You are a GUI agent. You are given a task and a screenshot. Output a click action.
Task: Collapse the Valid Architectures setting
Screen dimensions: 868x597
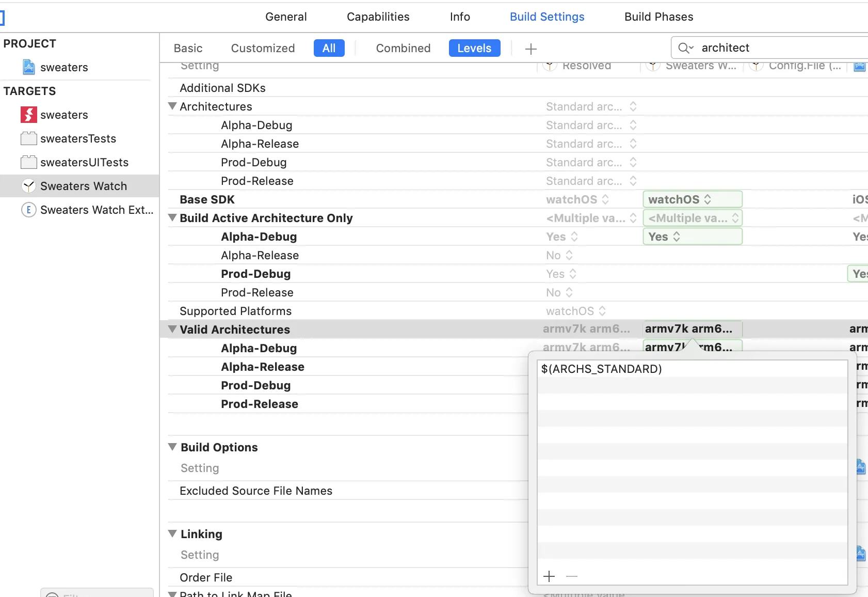pyautogui.click(x=173, y=329)
